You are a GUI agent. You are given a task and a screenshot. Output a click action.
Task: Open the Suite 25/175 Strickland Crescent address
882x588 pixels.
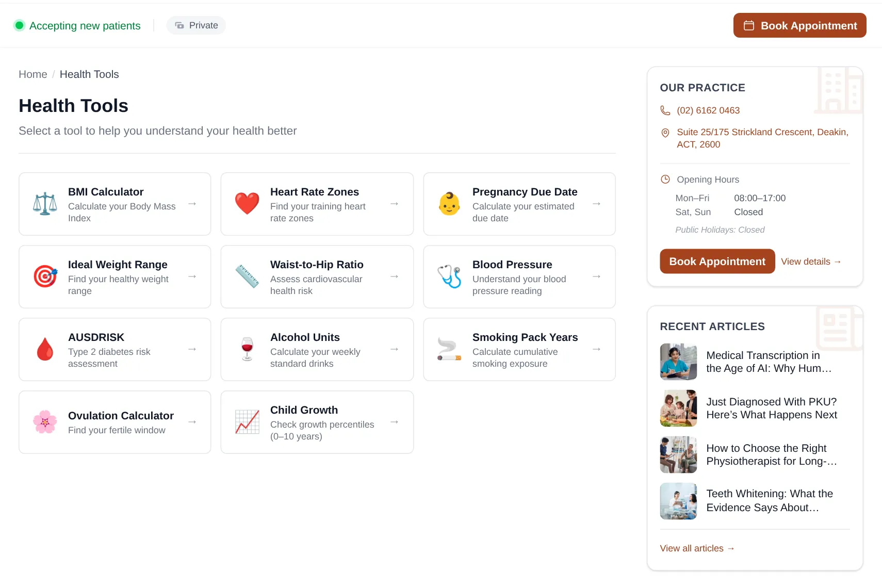762,138
